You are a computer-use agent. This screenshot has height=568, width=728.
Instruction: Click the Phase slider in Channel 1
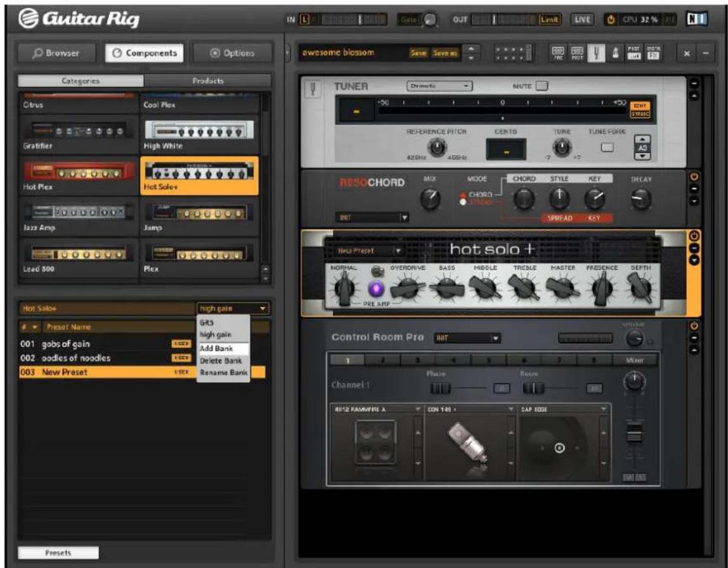440,388
